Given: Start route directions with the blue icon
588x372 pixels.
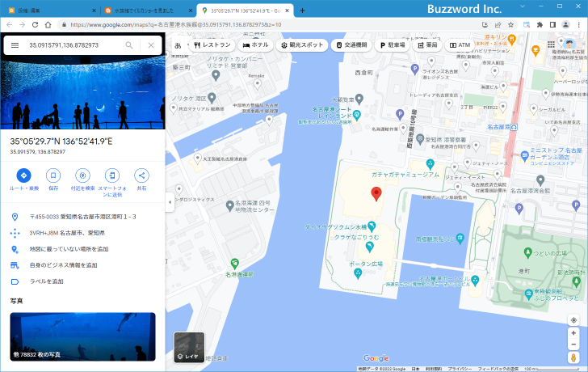Looking at the screenshot, I should coord(23,175).
